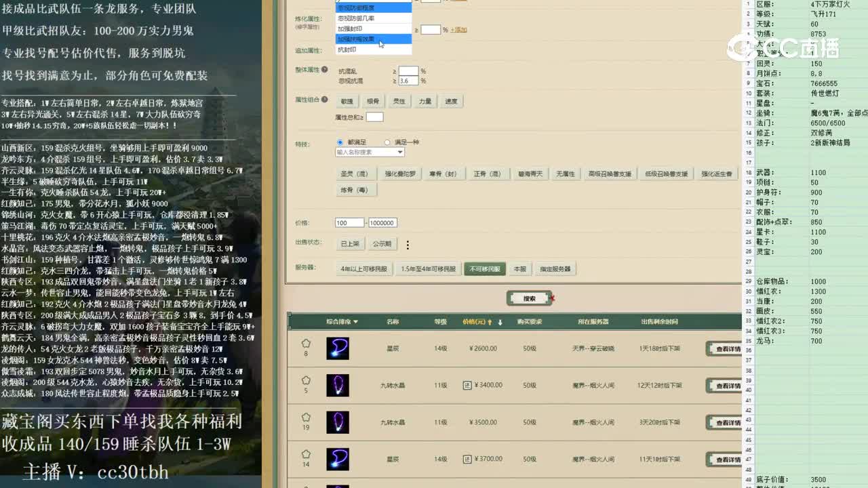Select the 4年以上可移民服 server filter
This screenshot has height=488, width=868.
364,269
